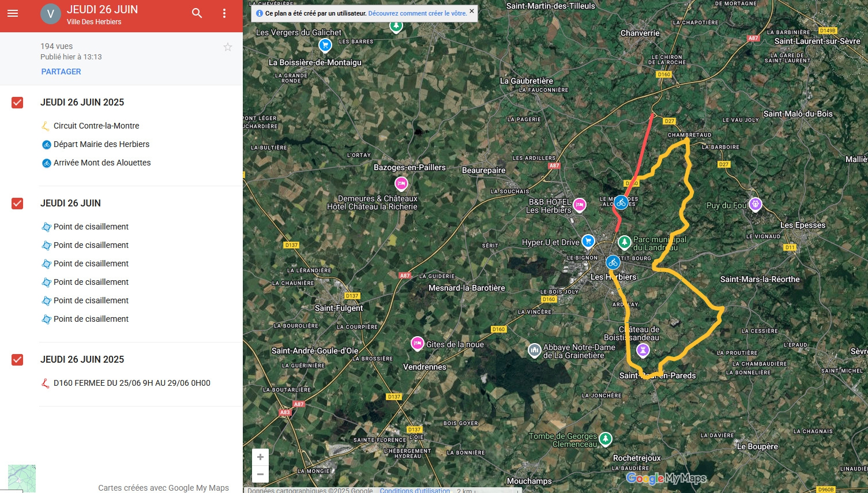Click the B&B HOTEL Les Herbiers marker
Screen dimensions: 868x493
580,205
